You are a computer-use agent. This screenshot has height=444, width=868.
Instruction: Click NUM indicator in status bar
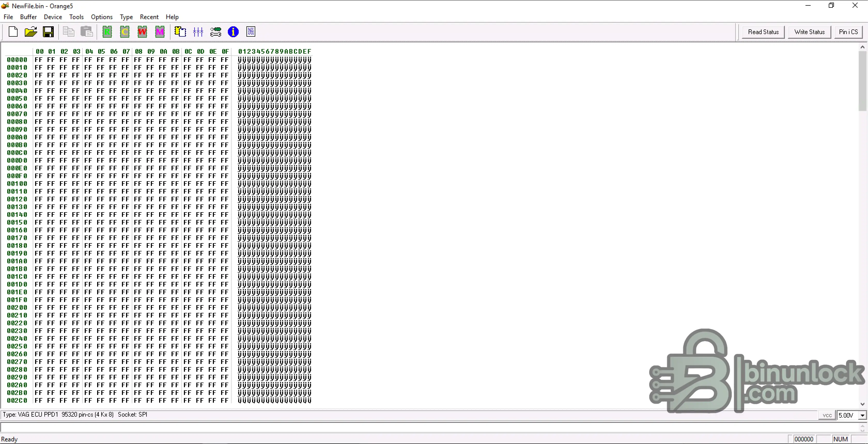click(x=840, y=439)
